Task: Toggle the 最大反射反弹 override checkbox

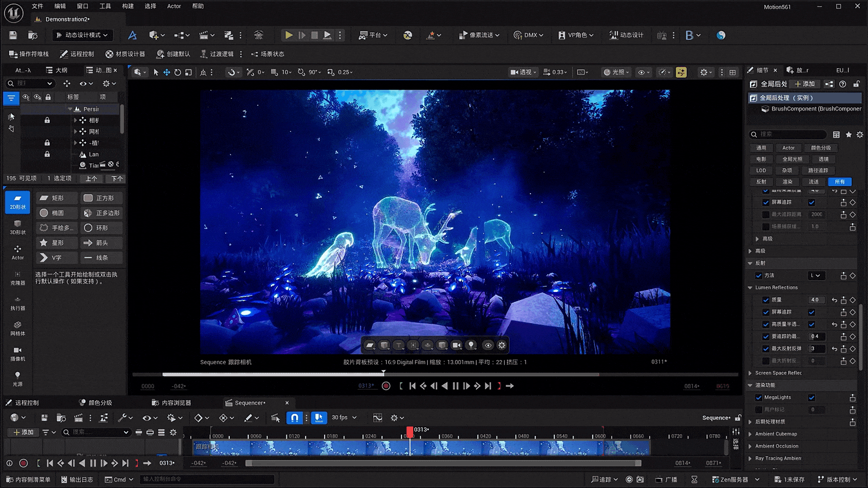Action: click(x=766, y=349)
